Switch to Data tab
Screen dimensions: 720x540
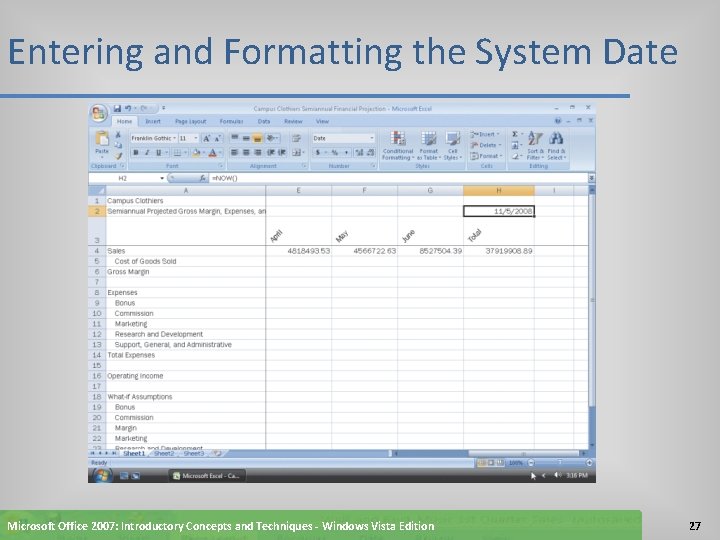click(x=264, y=121)
